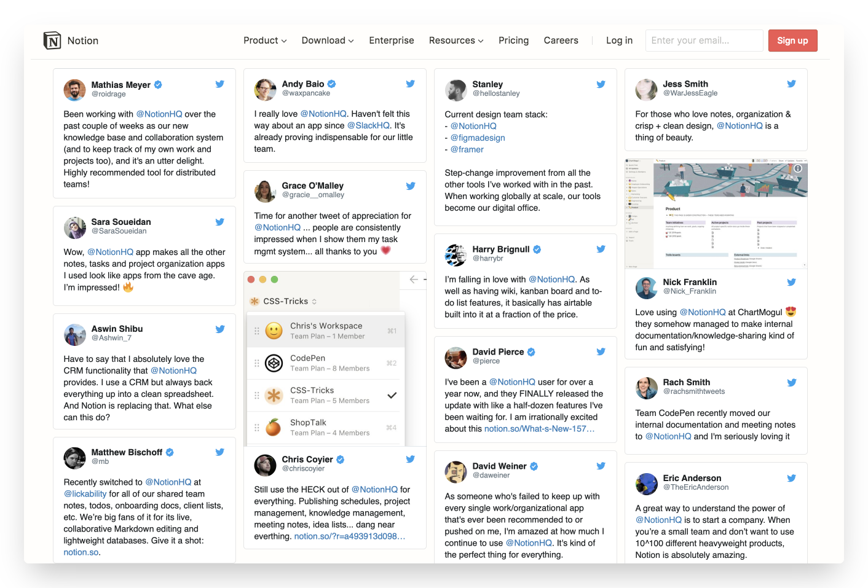The image size is (868, 588).
Task: Open the @lickability mention link
Action: pyautogui.click(x=85, y=494)
